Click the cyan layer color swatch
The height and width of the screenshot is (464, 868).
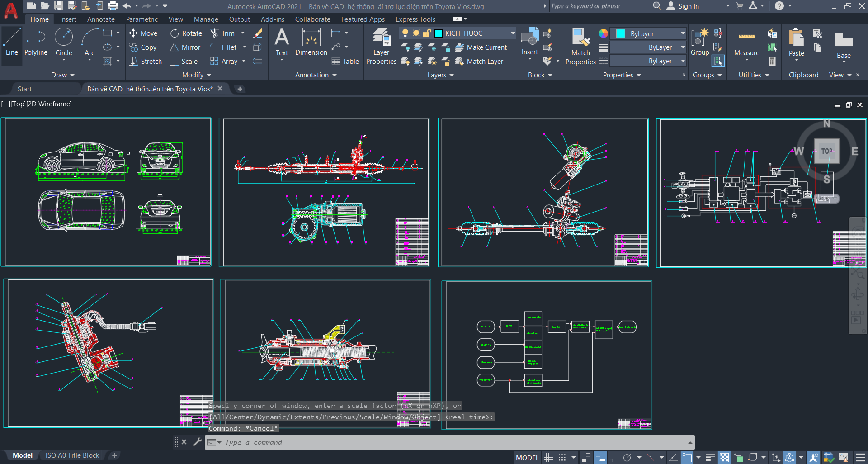(x=438, y=33)
